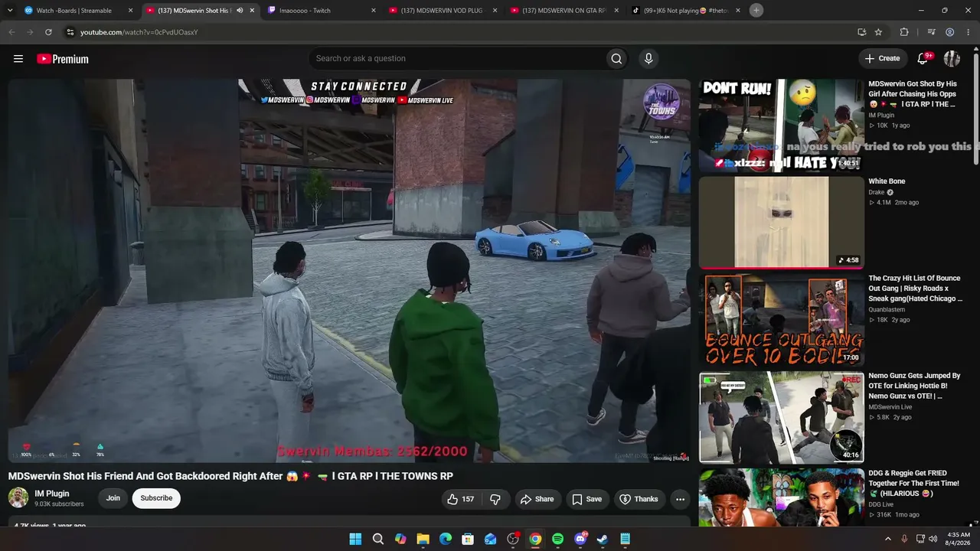Switch to lmaooooo - Twitch tab
This screenshot has height=551, width=980.
point(322,11)
